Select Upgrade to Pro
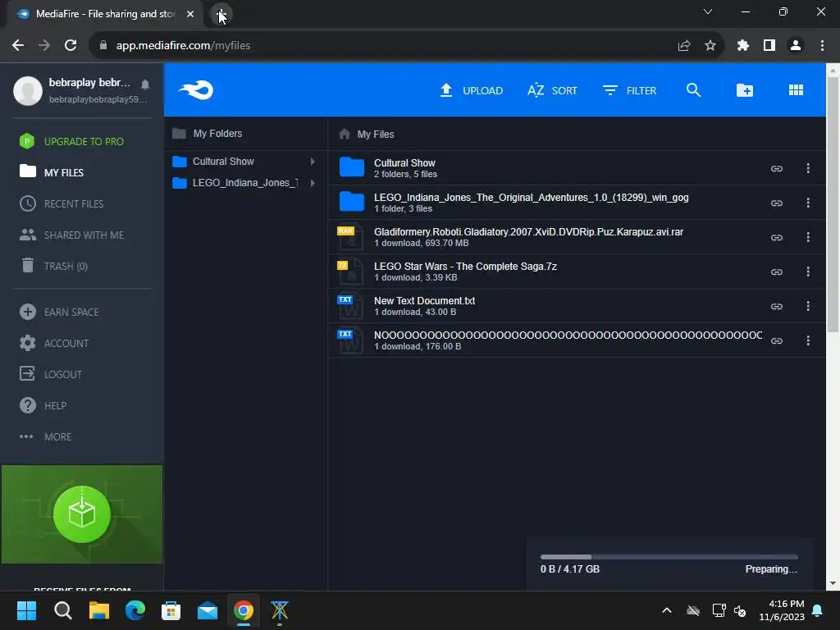 click(x=72, y=141)
